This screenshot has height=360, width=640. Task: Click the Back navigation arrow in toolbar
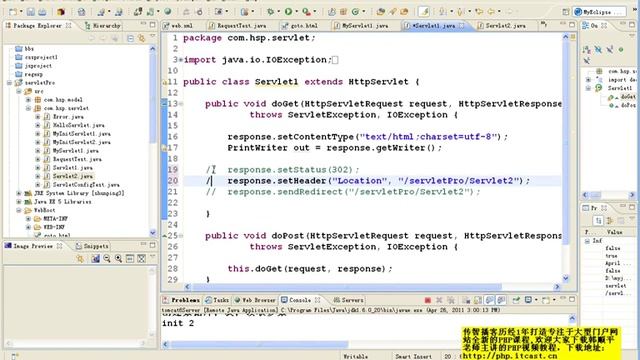coord(491,12)
